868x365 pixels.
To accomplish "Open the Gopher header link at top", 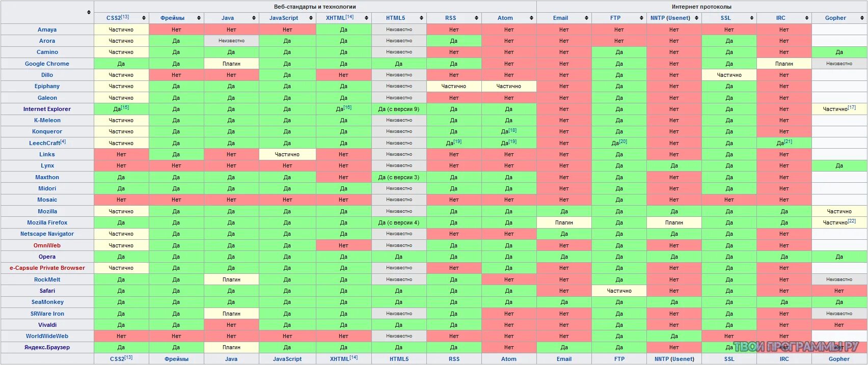I will [835, 18].
